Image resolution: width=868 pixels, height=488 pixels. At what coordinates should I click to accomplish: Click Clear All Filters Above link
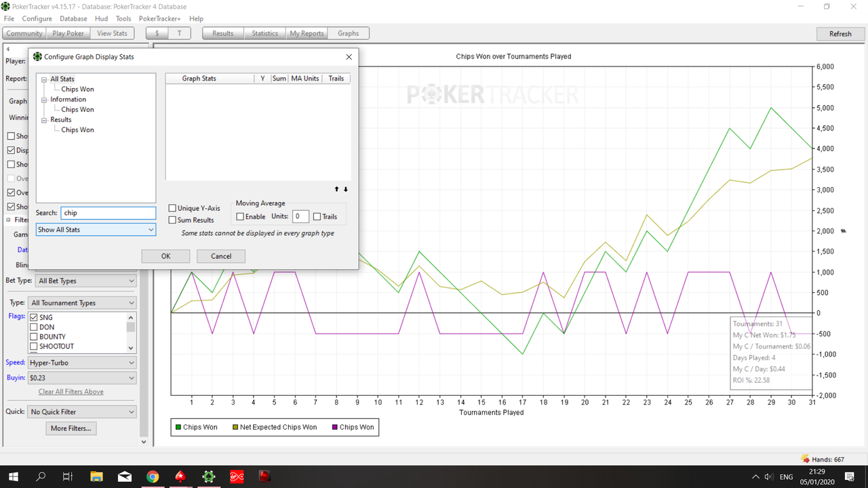tap(71, 392)
